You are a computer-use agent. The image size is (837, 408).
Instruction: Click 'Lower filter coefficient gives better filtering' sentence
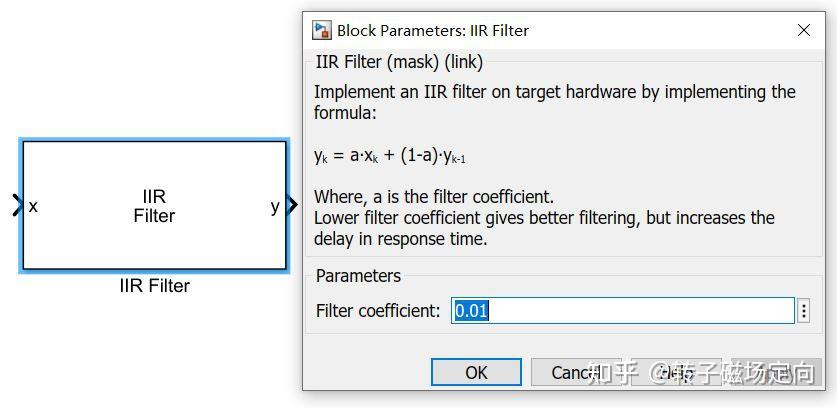point(543,218)
